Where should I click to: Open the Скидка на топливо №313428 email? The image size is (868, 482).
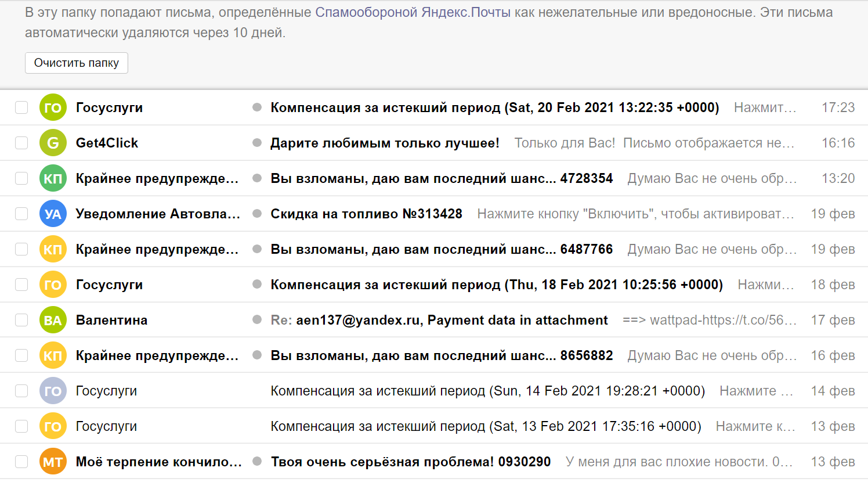pyautogui.click(x=366, y=214)
